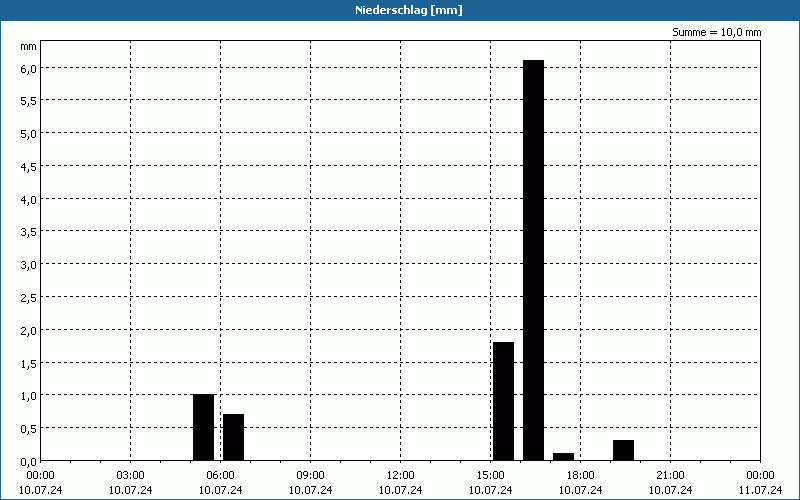800x500 pixels.
Task: Click the 2,5 y-axis label
Action: tap(29, 297)
